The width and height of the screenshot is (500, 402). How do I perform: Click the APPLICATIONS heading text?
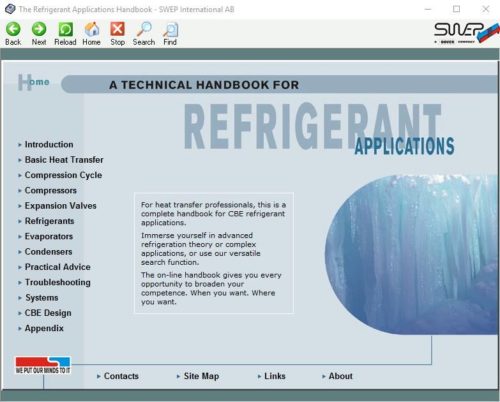tap(404, 146)
